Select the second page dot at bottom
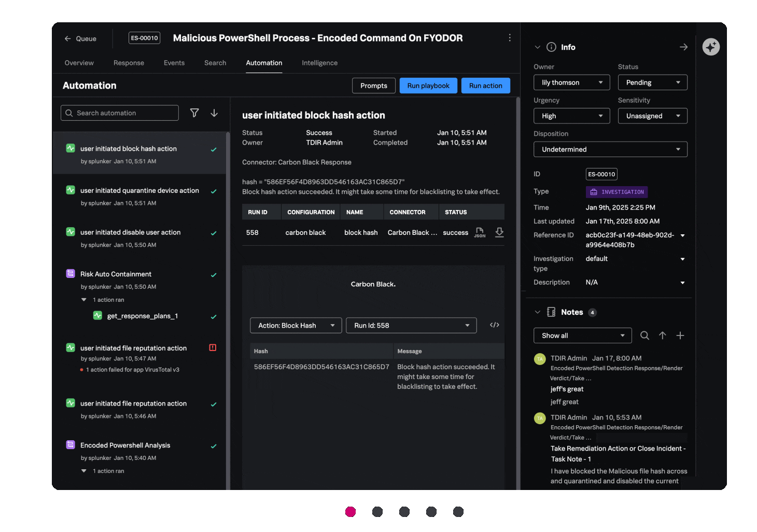The image size is (757, 532). 377,512
